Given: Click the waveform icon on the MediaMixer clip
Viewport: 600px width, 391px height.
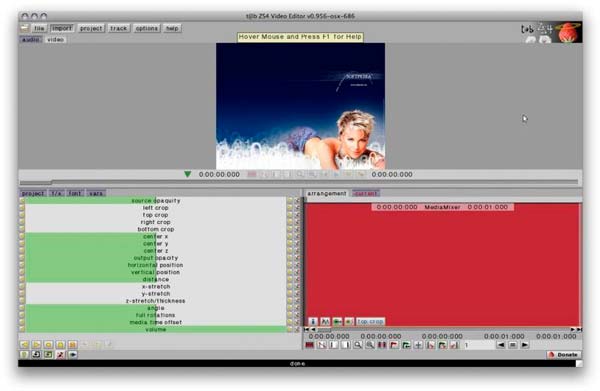Looking at the screenshot, I should click(325, 322).
